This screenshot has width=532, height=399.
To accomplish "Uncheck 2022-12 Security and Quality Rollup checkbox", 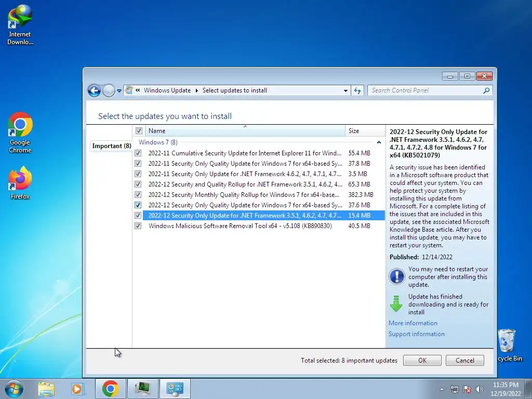I will point(138,184).
